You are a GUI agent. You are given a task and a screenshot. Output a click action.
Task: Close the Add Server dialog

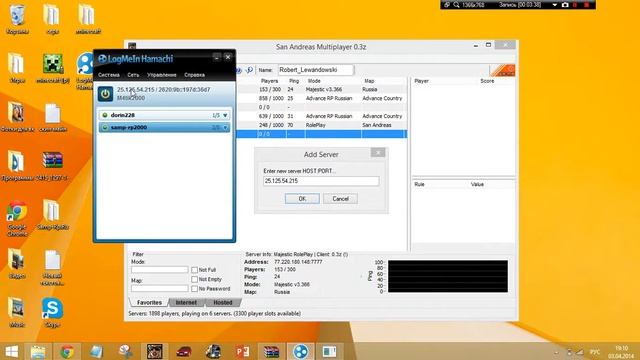click(378, 153)
